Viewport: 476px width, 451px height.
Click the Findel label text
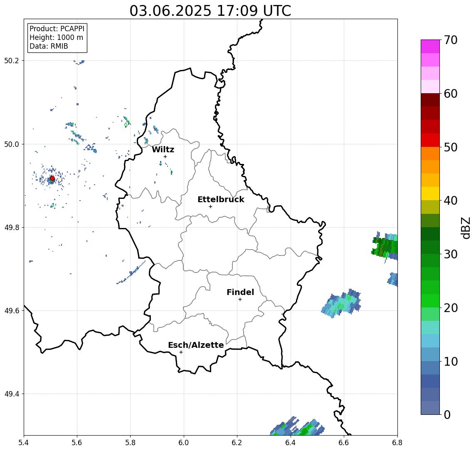pyautogui.click(x=240, y=292)
